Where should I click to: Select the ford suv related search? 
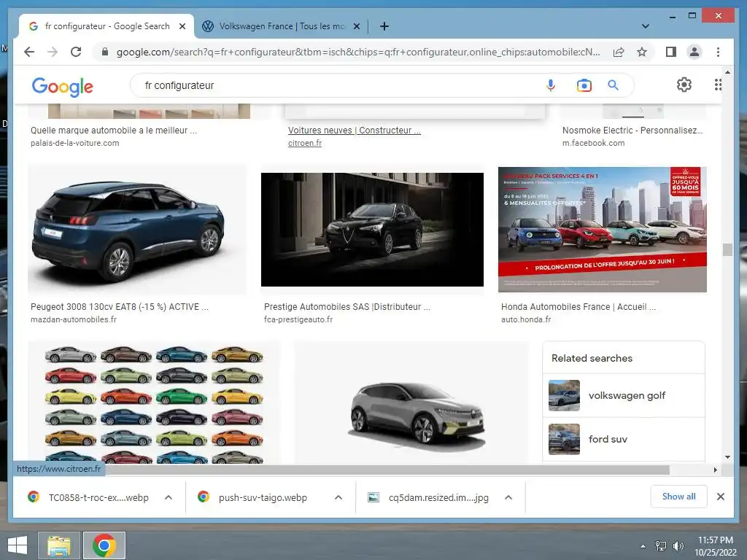coord(624,440)
